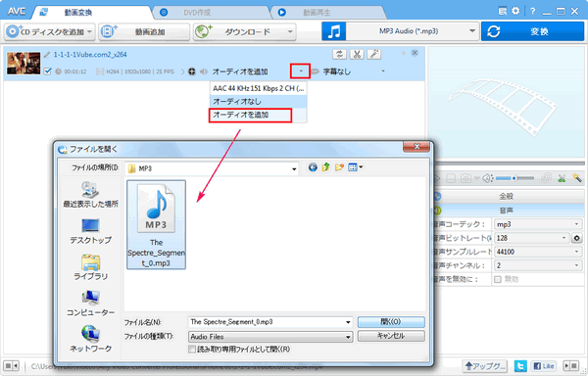The image size is (588, 376).
Task: Click the pencil rename icon beside the file name
Action: pyautogui.click(x=47, y=55)
